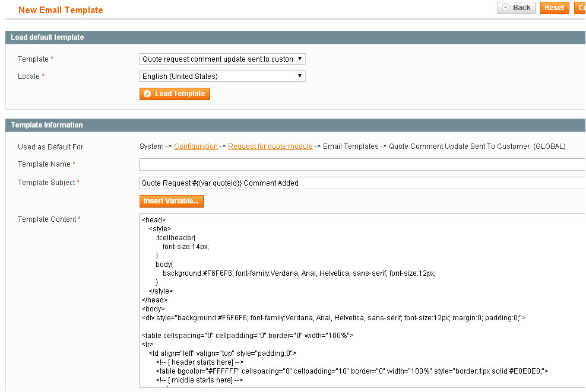Click the 'New Email Template' heading
The image size is (586, 392).
[x=61, y=10]
